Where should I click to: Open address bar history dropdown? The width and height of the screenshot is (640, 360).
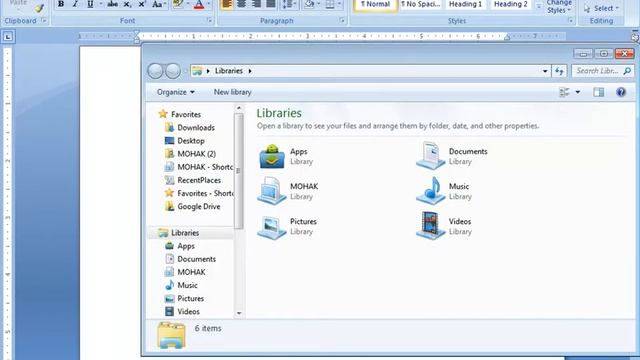coord(545,71)
